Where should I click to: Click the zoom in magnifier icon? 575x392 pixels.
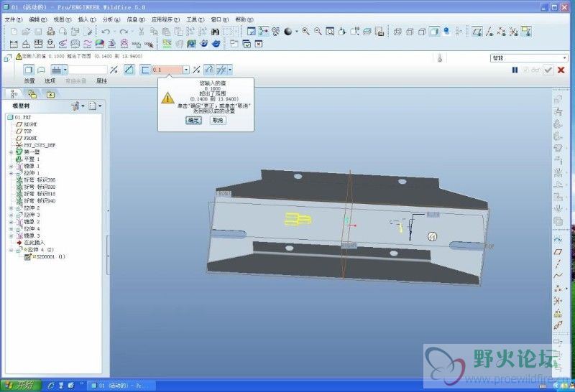[305, 32]
